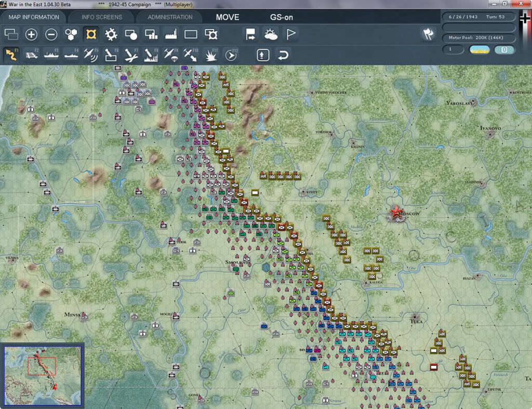This screenshot has width=532, height=409.
Task: Select the F1 Move mode icon
Action: coord(11,55)
